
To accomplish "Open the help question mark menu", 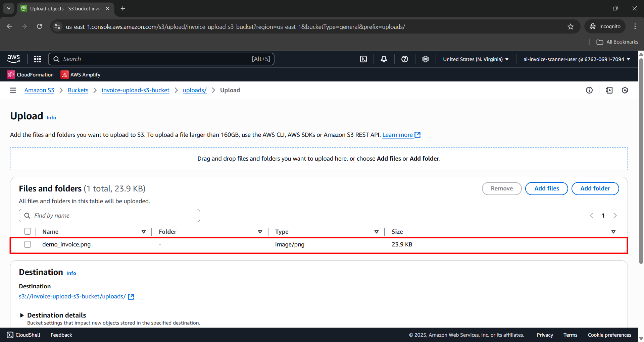I will coord(405,59).
